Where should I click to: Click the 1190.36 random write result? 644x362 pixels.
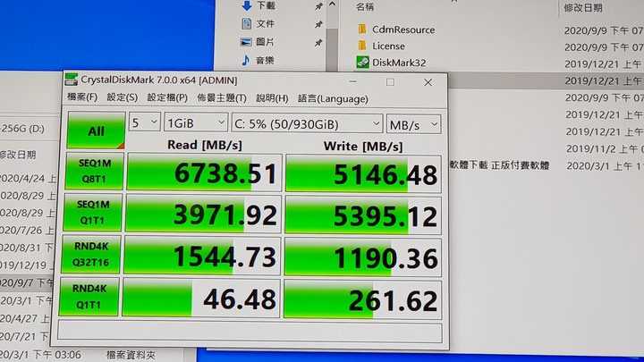362,258
